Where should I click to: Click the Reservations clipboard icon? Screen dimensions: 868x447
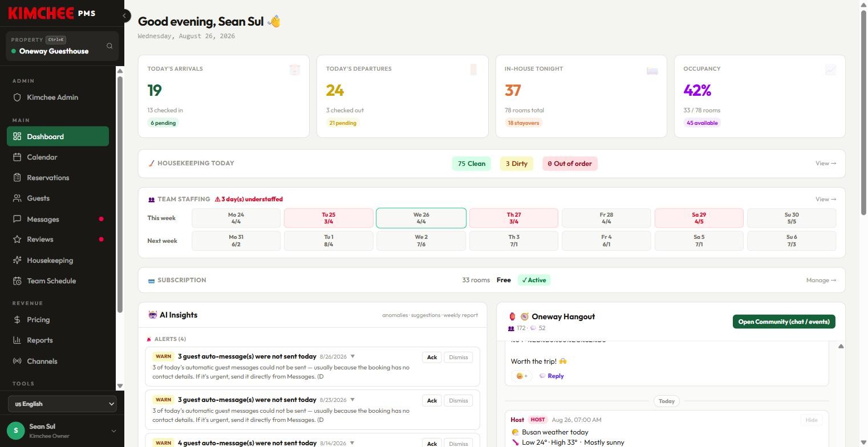17,178
